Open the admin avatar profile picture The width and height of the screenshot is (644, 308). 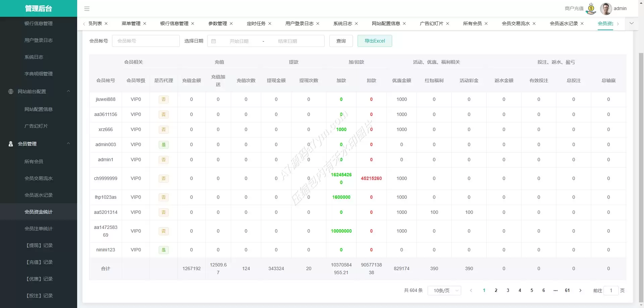606,9
